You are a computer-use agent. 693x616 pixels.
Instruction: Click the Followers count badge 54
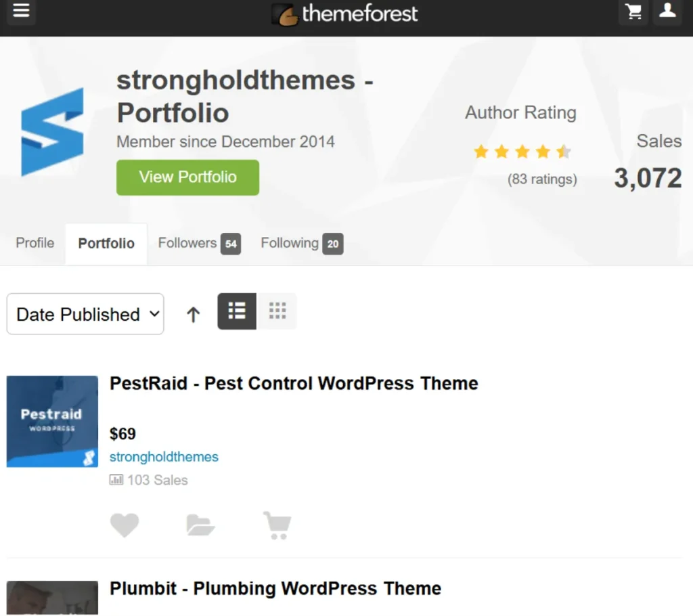[x=231, y=244]
